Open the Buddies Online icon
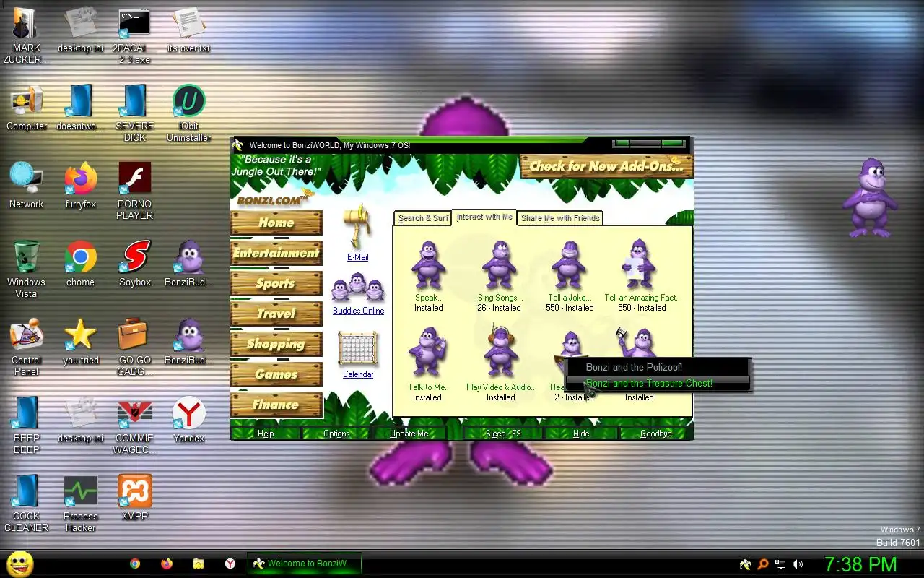The image size is (924, 578). (358, 288)
